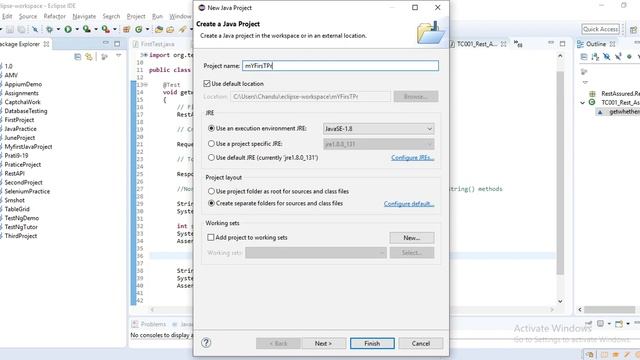Select Use a project specific JRE radio
Image resolution: width=640 pixels, height=360 pixels.
(211, 144)
